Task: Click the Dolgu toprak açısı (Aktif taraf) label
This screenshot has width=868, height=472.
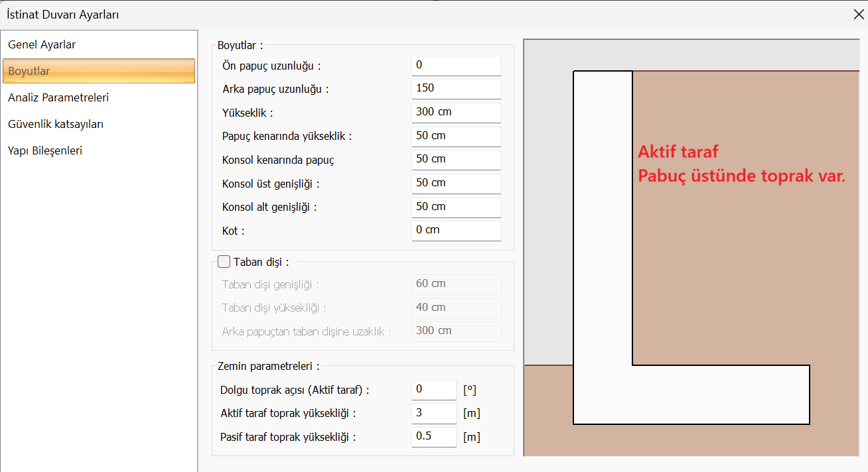Action: [x=295, y=390]
